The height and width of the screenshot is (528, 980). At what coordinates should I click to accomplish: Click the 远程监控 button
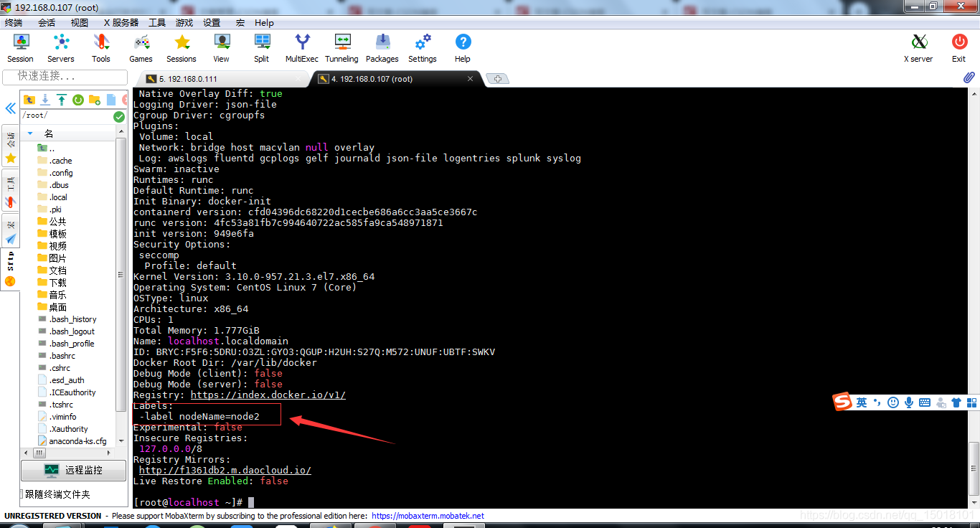coord(74,471)
